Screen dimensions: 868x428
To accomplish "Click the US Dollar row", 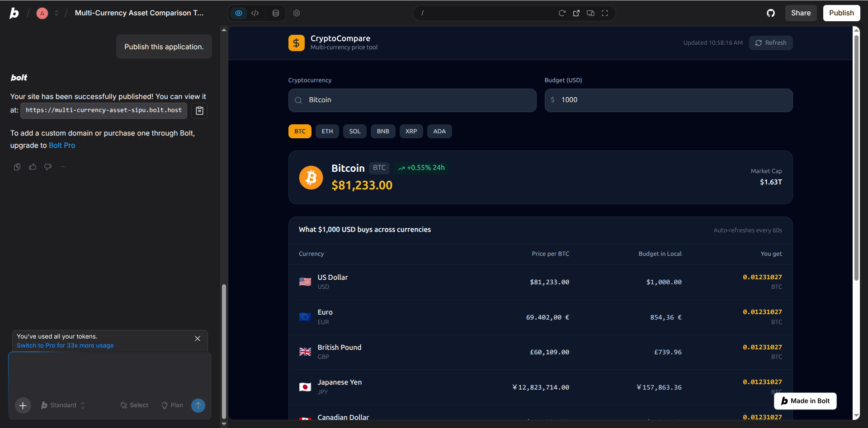I will coord(541,282).
